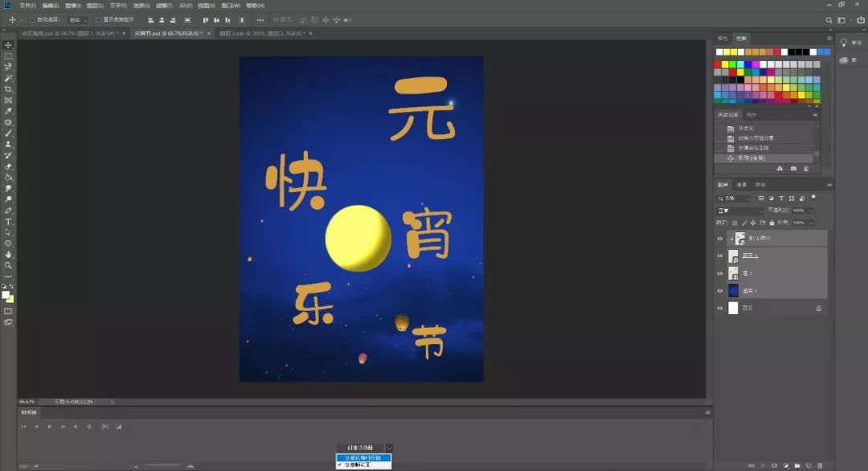This screenshot has width=868, height=471.
Task: Toggle visibility of the blue image layer
Action: click(720, 290)
